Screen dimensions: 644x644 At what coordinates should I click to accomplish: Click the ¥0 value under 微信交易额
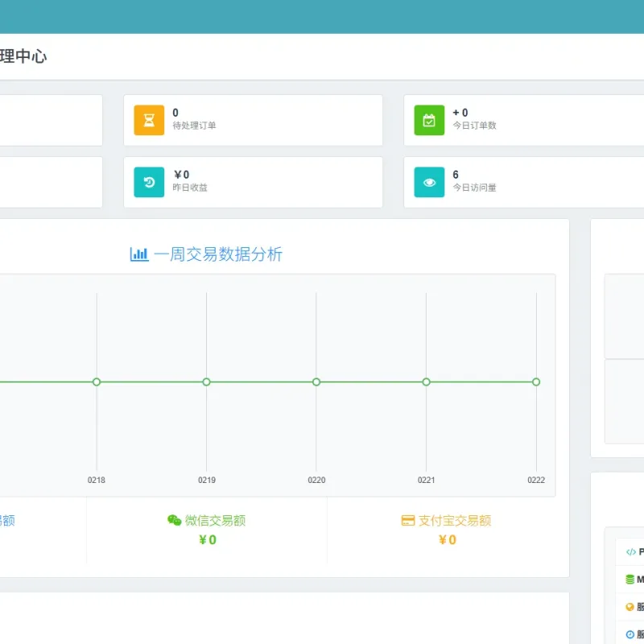coord(208,539)
